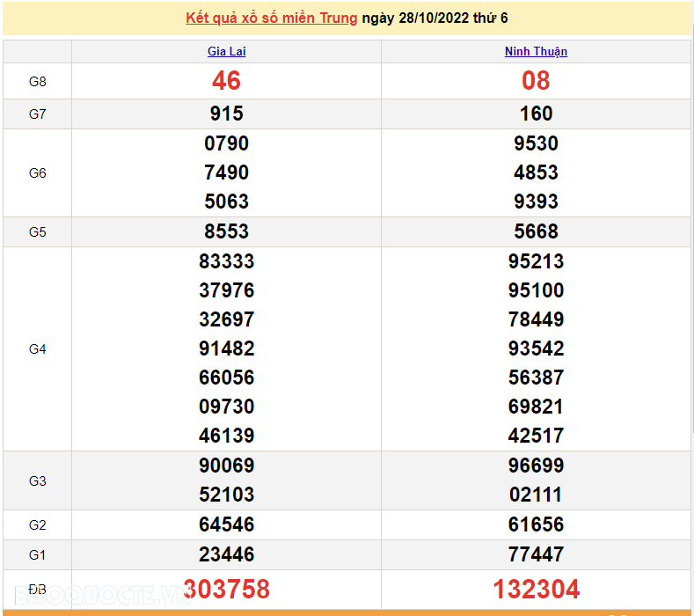Open the 'Kết quả xổ số miền Trung' link
Viewport: 694px width, 616px height.
tap(271, 18)
